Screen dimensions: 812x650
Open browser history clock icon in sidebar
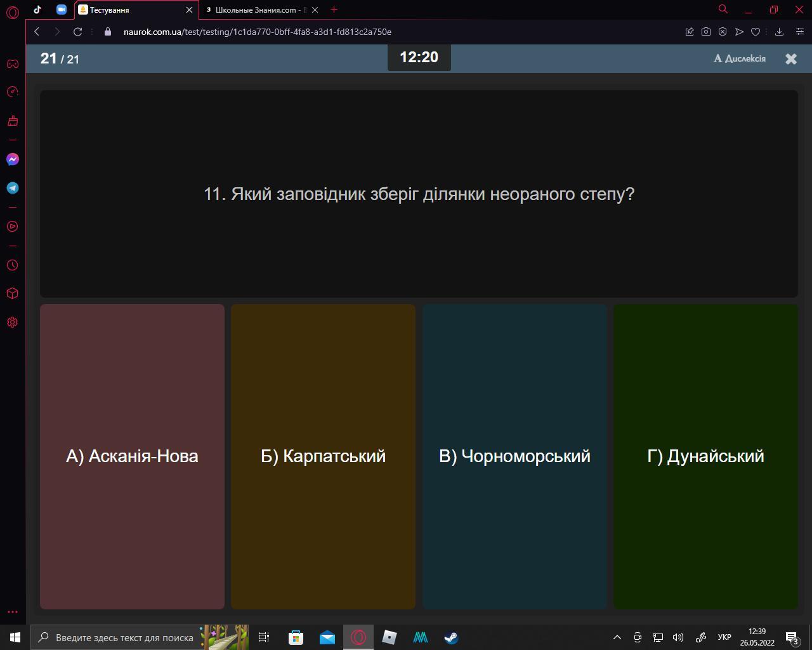(x=13, y=265)
